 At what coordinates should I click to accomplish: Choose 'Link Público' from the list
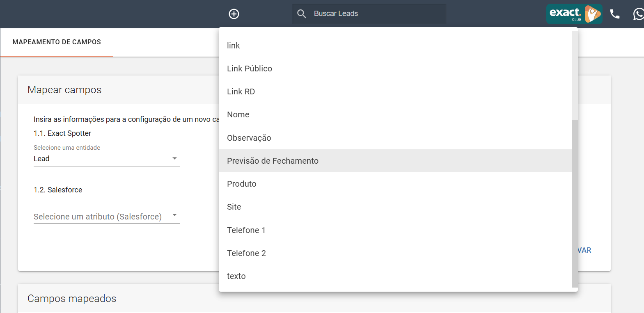[395, 69]
